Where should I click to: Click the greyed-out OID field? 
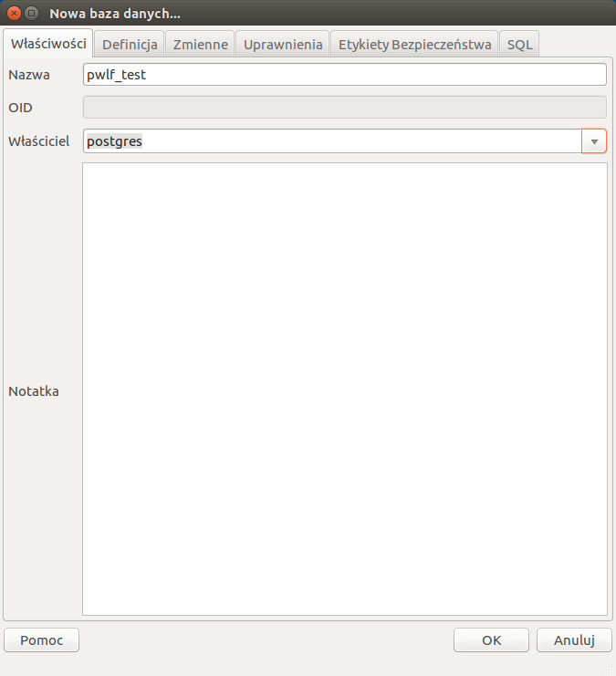pyautogui.click(x=344, y=108)
